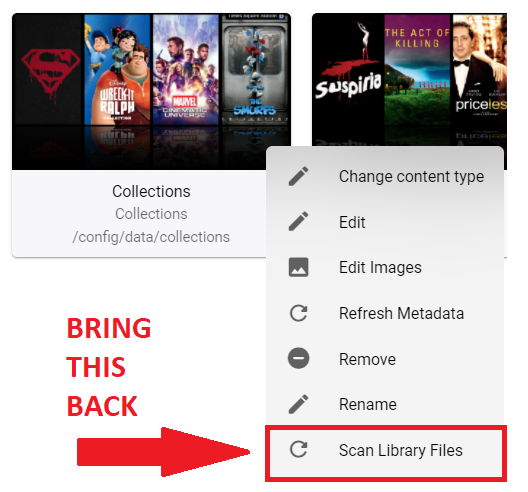Click the picture icon for Edit Images
528x492 pixels.
click(x=298, y=267)
